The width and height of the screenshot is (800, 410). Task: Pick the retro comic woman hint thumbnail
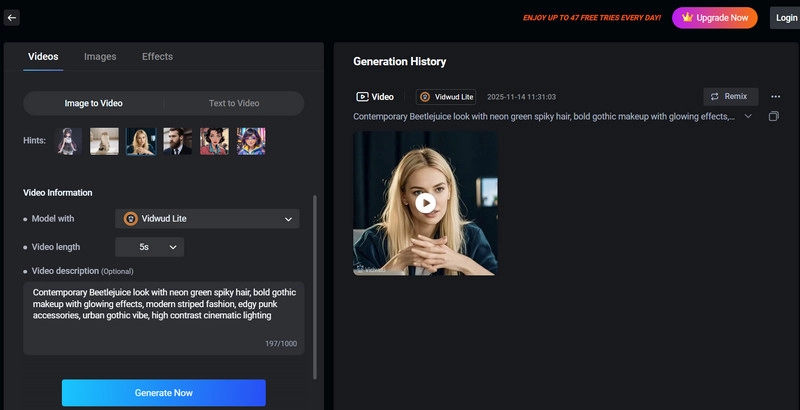pyautogui.click(x=213, y=141)
